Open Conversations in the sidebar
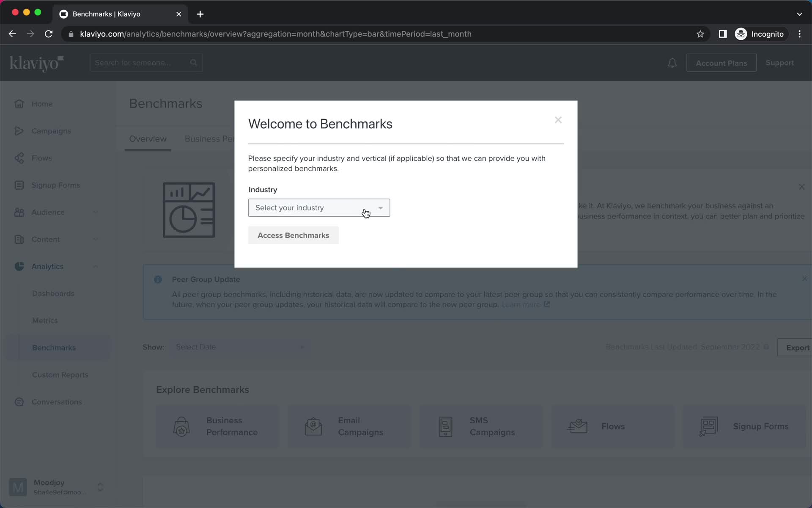Viewport: 812px width, 508px height. [57, 402]
